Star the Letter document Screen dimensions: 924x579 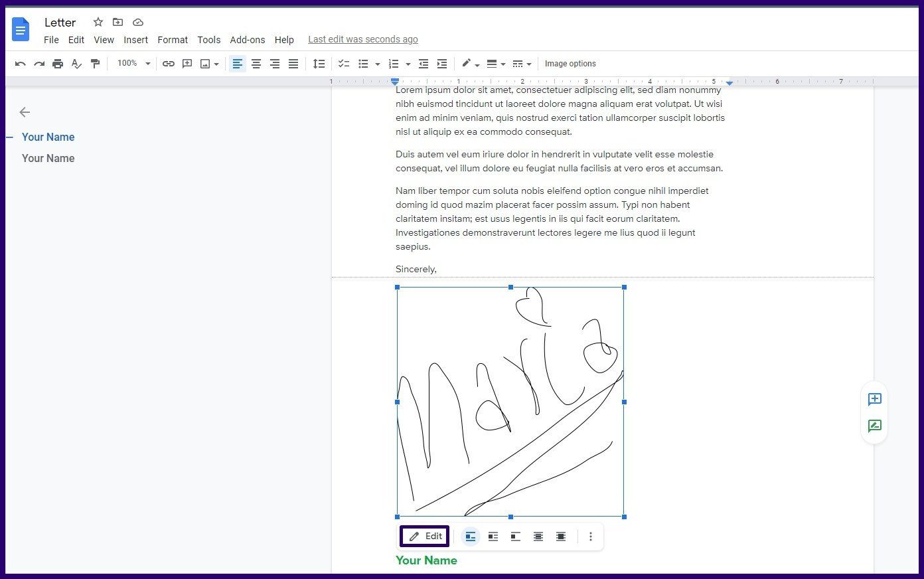[x=98, y=22]
